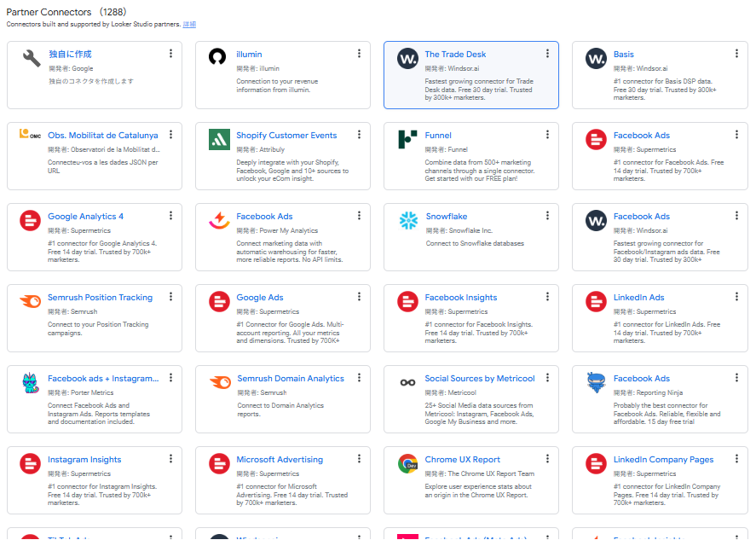This screenshot has height=540, width=756.
Task: Open the Obs. Mobilitat de Catalunya connector
Action: 102,135
